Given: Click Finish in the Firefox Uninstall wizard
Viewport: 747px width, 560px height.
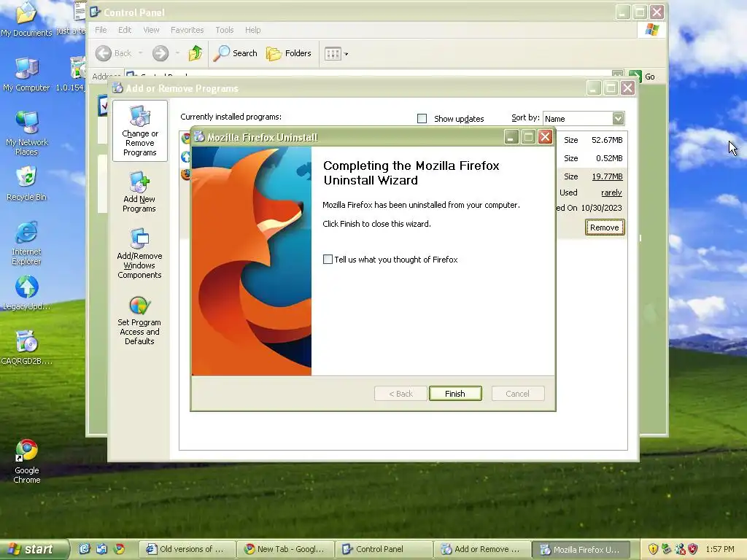Looking at the screenshot, I should coord(455,393).
